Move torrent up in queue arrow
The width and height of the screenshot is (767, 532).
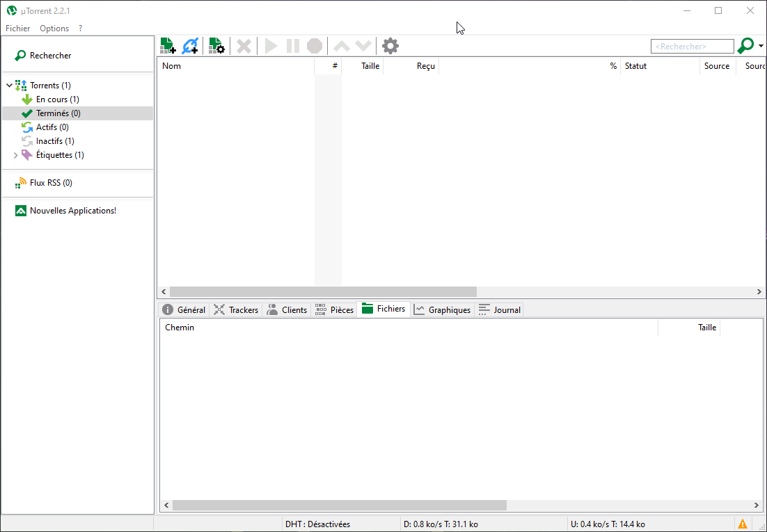coord(342,46)
